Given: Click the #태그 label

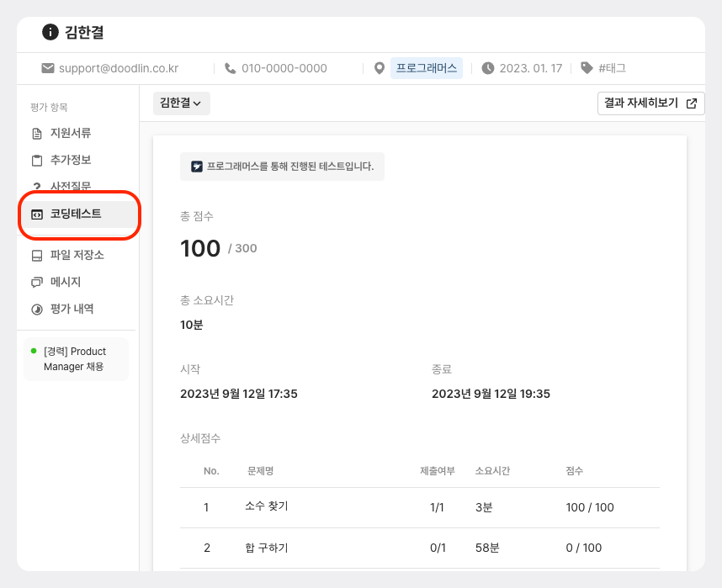Looking at the screenshot, I should coord(612,68).
